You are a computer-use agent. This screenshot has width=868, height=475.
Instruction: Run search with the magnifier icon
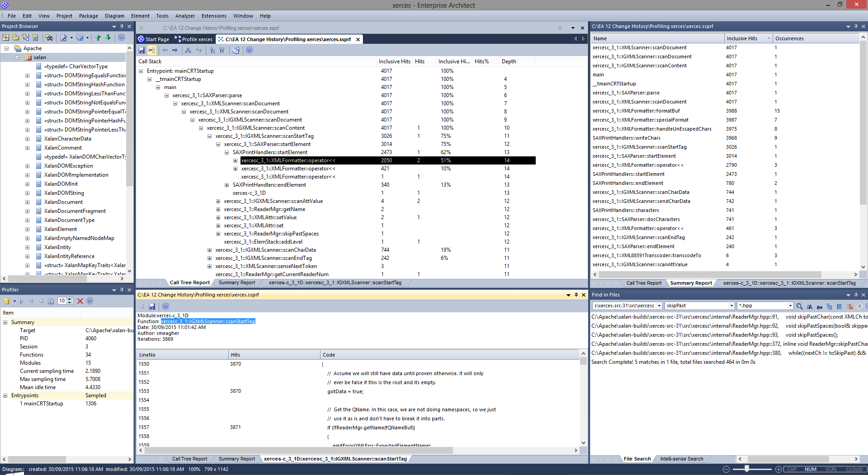pos(799,306)
